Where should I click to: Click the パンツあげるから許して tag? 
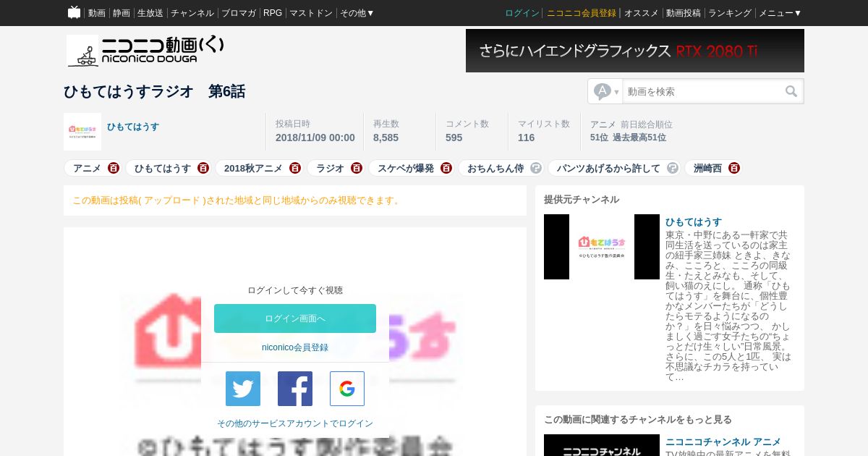pyautogui.click(x=608, y=168)
